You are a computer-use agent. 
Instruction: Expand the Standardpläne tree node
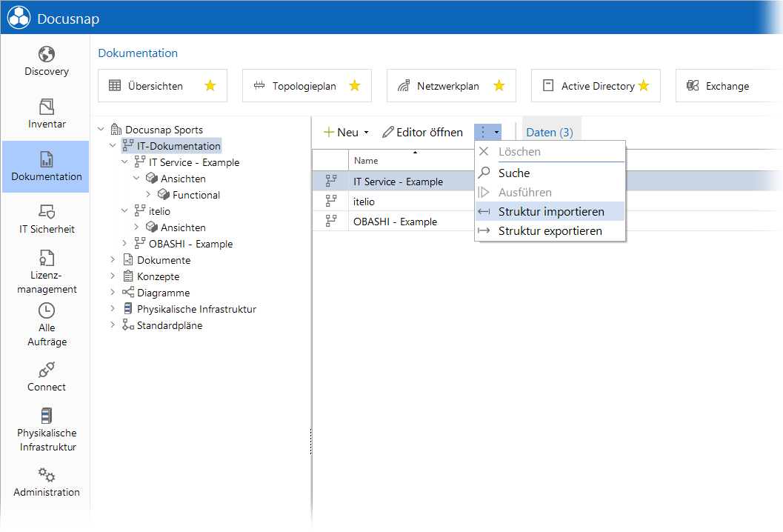point(113,325)
